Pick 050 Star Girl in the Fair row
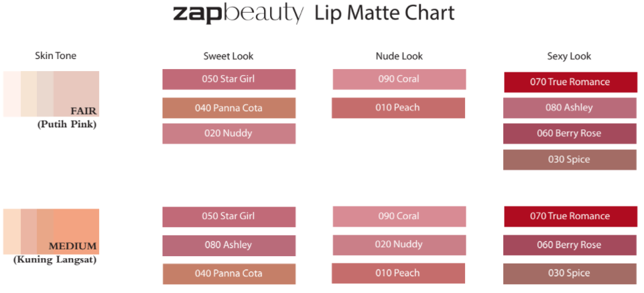Image resolution: width=644 pixels, height=293 pixels. (229, 79)
